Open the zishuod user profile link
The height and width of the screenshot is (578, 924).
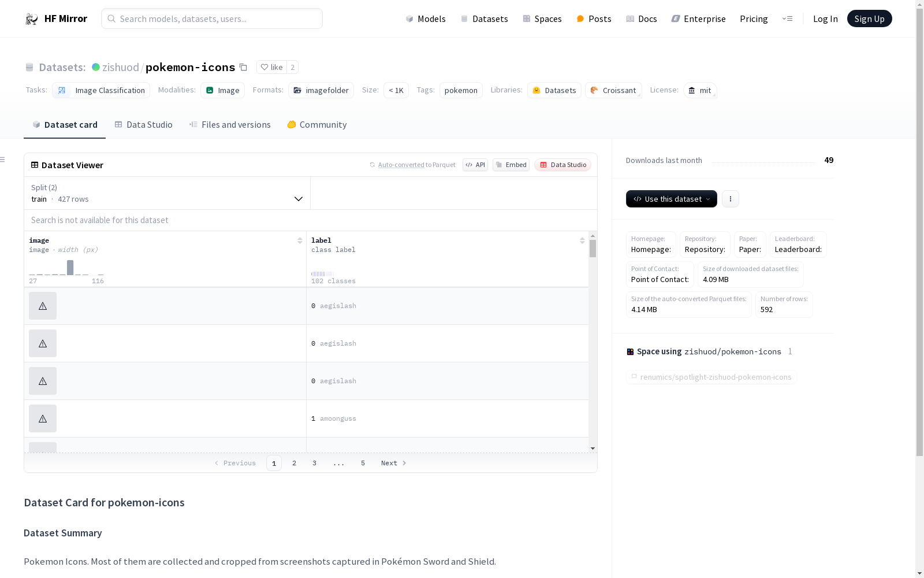pyautogui.click(x=120, y=67)
